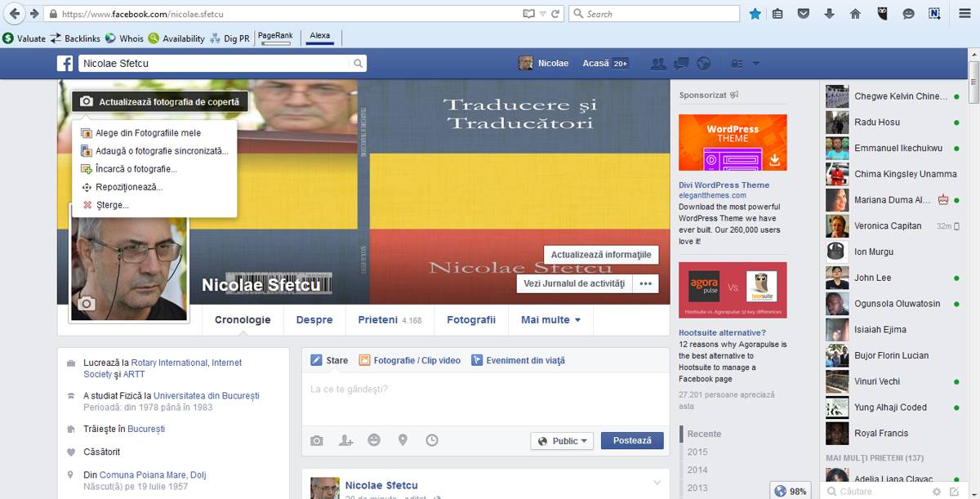Click the camera icon on profile picture
This screenshot has height=499, width=980.
pyautogui.click(x=87, y=305)
